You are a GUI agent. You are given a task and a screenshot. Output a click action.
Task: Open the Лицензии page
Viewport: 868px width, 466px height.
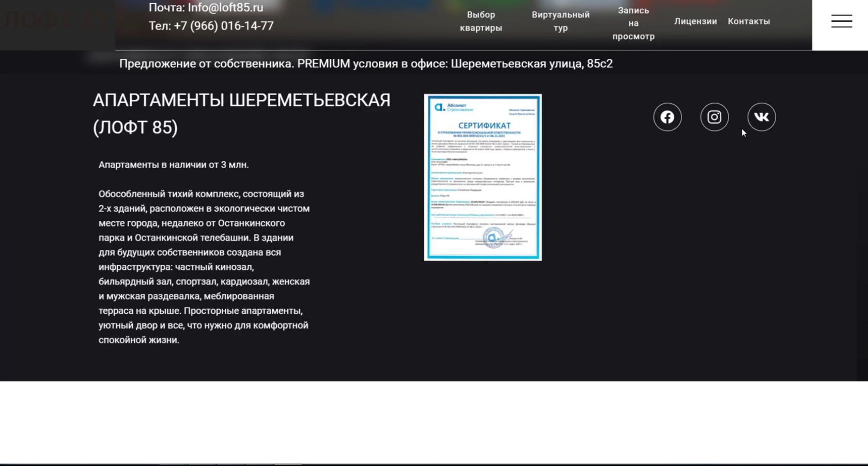pyautogui.click(x=695, y=21)
